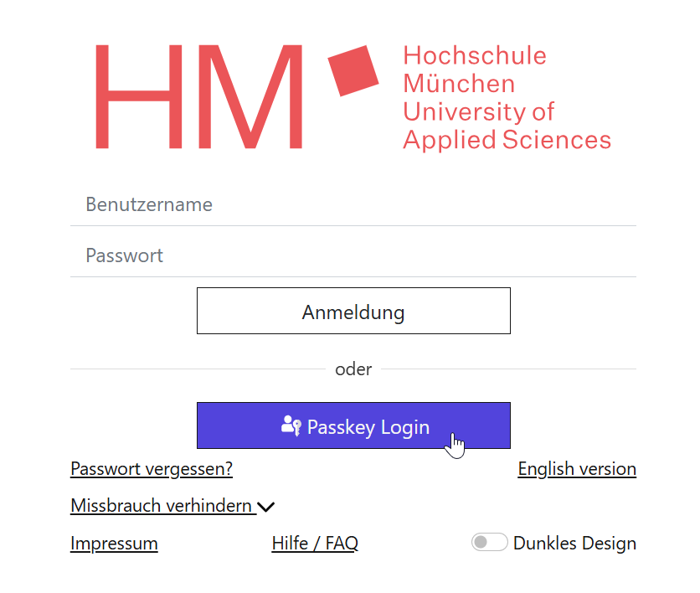Click the Hochschule München logo text
Image resolution: width=700 pixels, height=593 pixels.
[x=474, y=70]
